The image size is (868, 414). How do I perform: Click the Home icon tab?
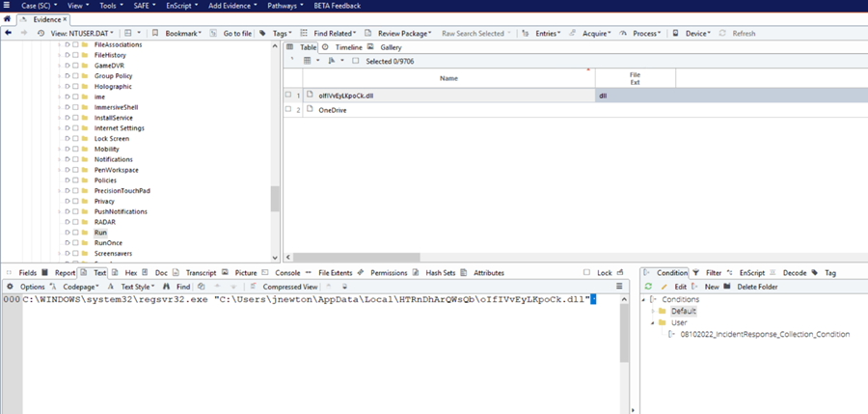pyautogui.click(x=7, y=19)
